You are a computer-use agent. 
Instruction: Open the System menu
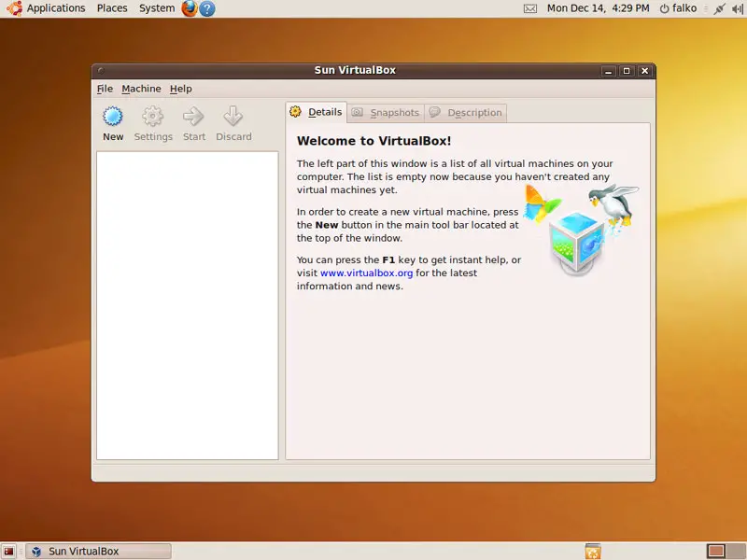tap(157, 8)
